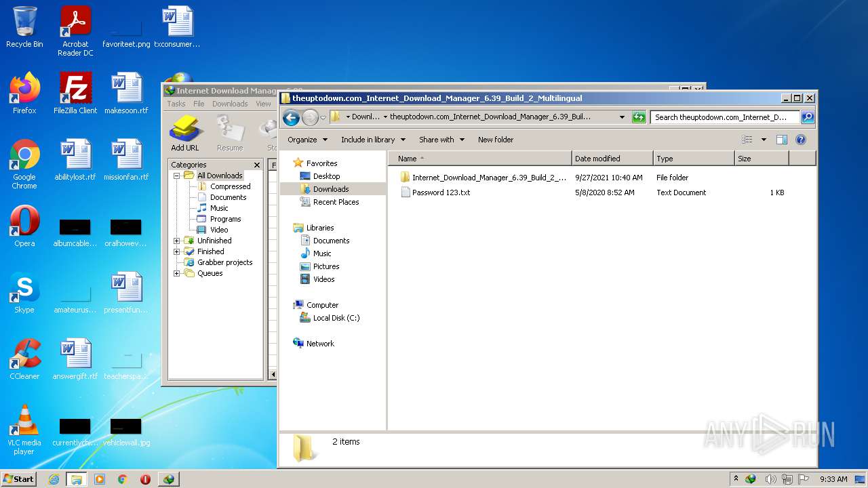Click Resume button in Internet Download Manager
This screenshot has width=868, height=488.
pyautogui.click(x=230, y=134)
